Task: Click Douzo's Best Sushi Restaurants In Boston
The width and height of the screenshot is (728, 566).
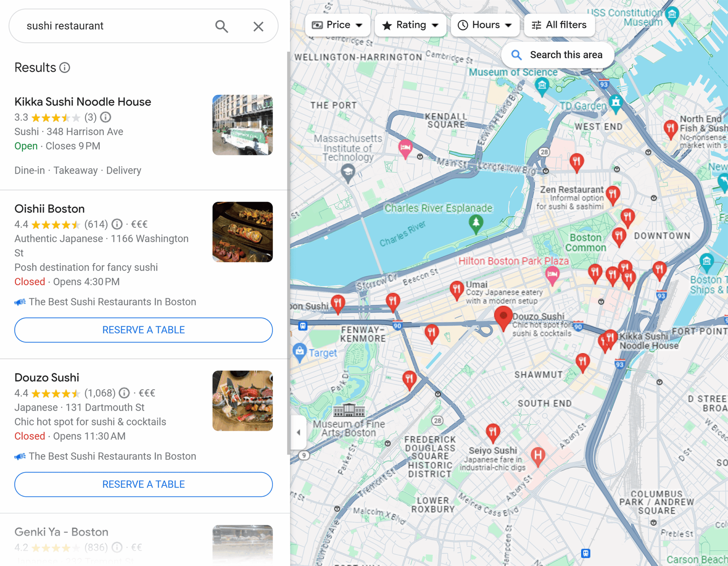Action: 112,456
